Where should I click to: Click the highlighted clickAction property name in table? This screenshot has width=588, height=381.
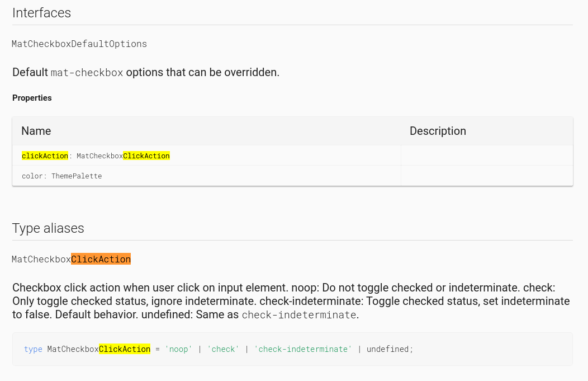click(45, 156)
